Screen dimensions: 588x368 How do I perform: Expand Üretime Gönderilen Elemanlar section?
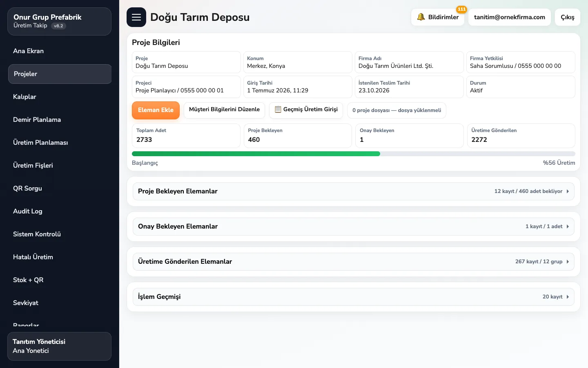pyautogui.click(x=354, y=262)
